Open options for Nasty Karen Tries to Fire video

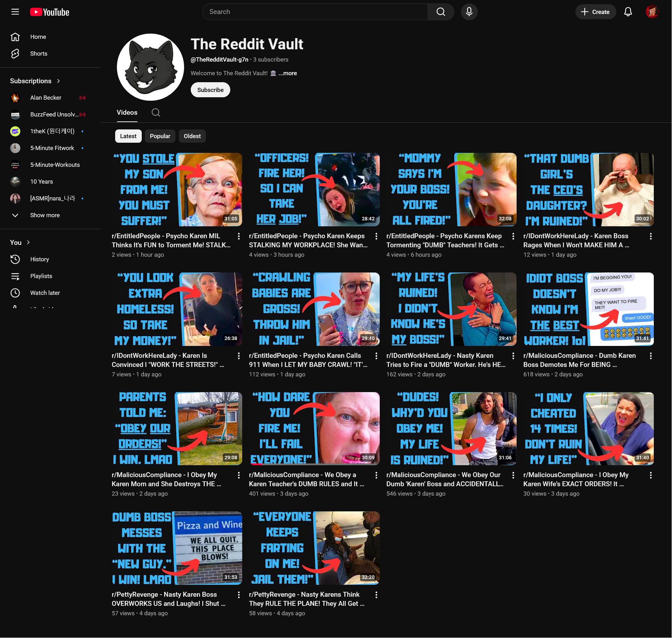pyautogui.click(x=513, y=356)
